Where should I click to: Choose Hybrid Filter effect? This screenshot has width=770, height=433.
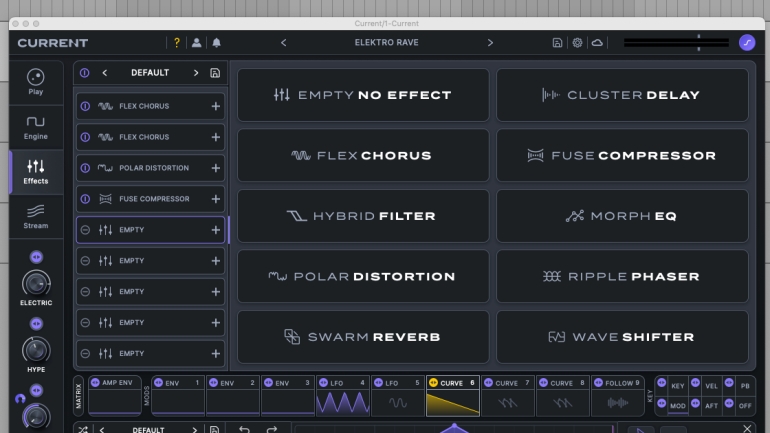pyautogui.click(x=363, y=216)
